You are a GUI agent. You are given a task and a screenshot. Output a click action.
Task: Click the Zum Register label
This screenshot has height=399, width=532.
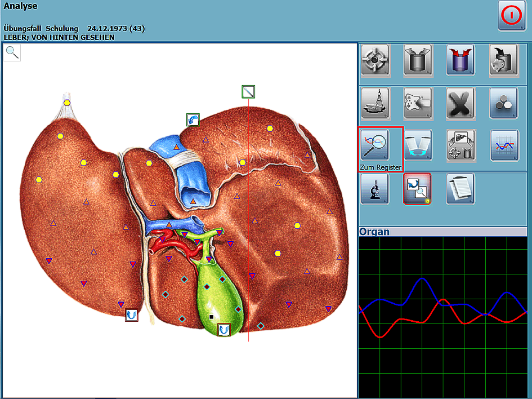[381, 167]
